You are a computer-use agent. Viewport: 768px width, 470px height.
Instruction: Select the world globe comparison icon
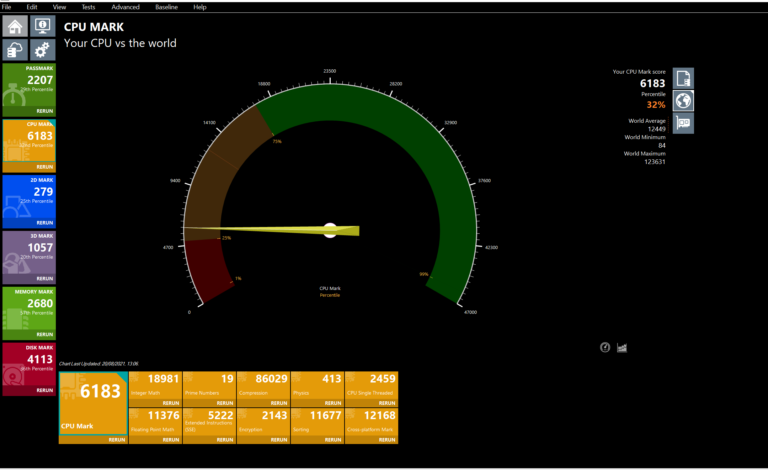coord(683,101)
